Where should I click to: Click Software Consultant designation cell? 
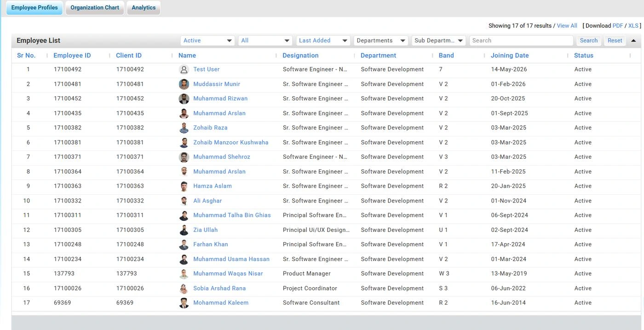pyautogui.click(x=311, y=303)
